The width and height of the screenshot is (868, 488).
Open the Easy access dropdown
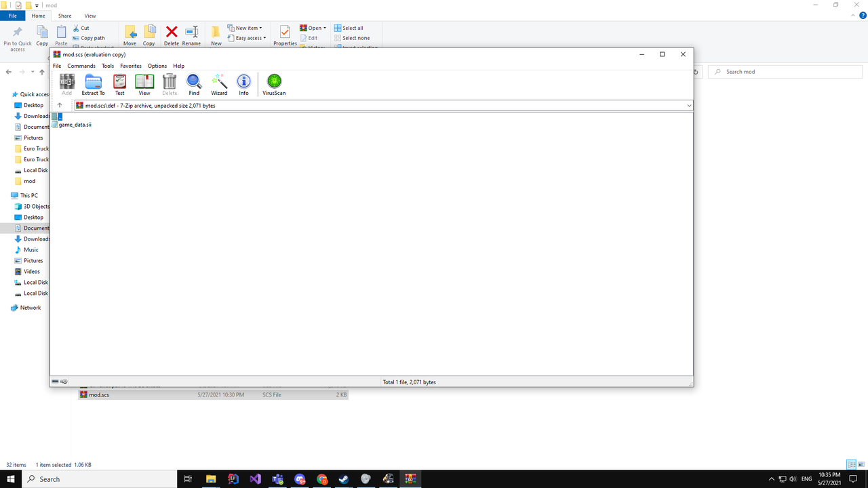click(x=247, y=38)
